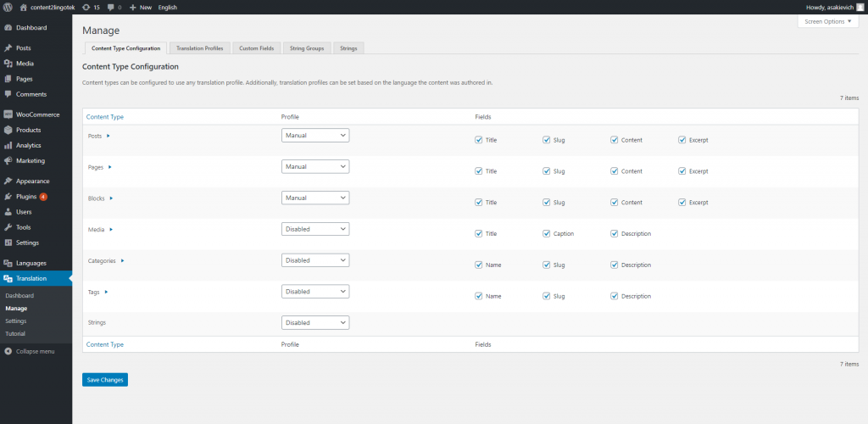Click the Save Changes button
Image resolution: width=868 pixels, height=424 pixels.
click(x=105, y=380)
